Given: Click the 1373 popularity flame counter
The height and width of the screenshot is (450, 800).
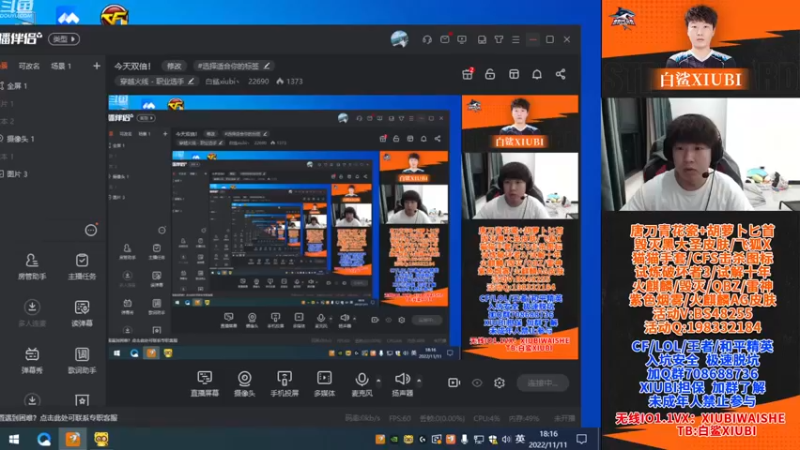Looking at the screenshot, I should (289, 81).
